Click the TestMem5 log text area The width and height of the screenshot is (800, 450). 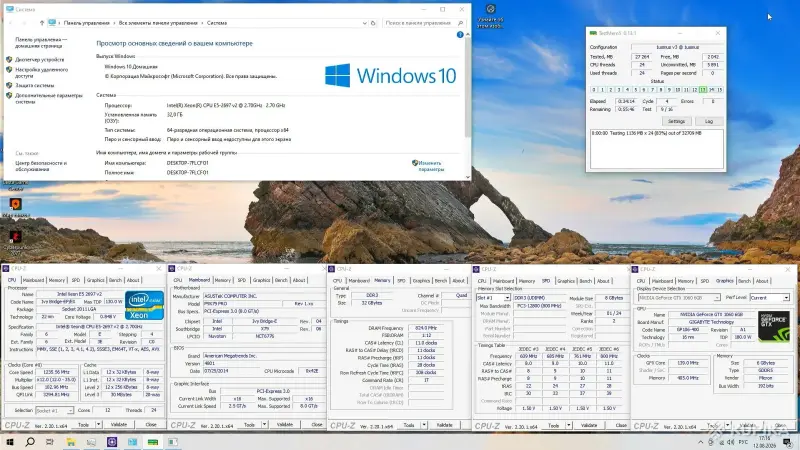pos(657,148)
